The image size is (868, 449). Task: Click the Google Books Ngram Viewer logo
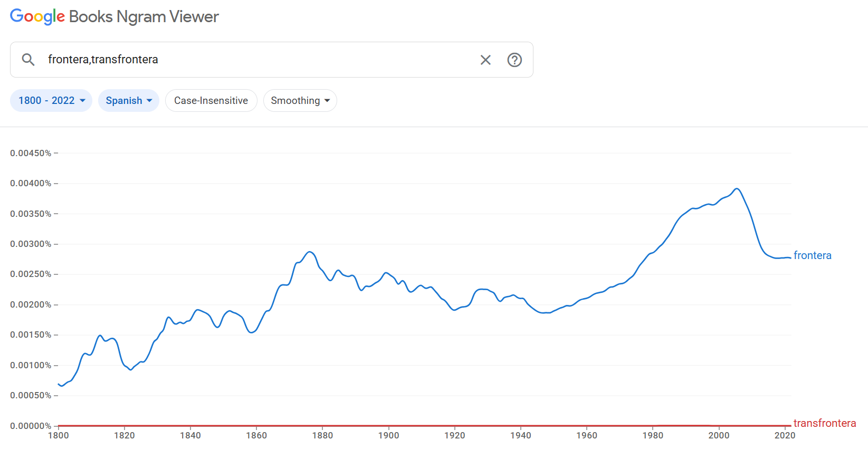[114, 17]
